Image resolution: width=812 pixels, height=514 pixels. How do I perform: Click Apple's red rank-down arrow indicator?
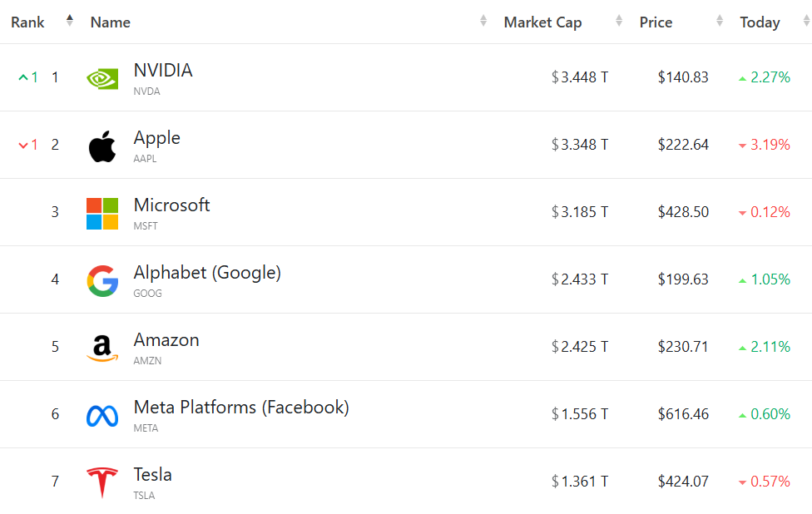point(24,145)
